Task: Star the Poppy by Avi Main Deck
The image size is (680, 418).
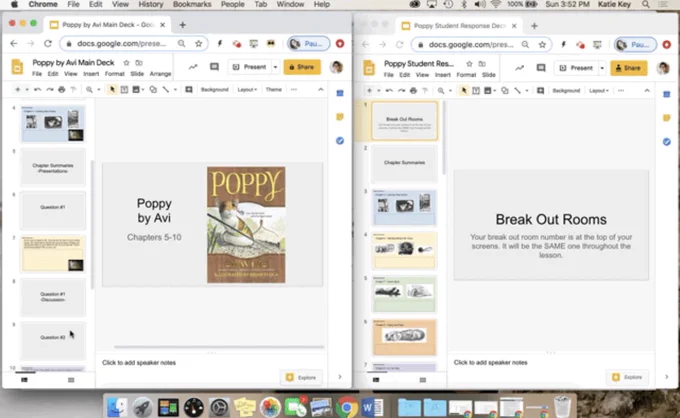Action: point(126,63)
